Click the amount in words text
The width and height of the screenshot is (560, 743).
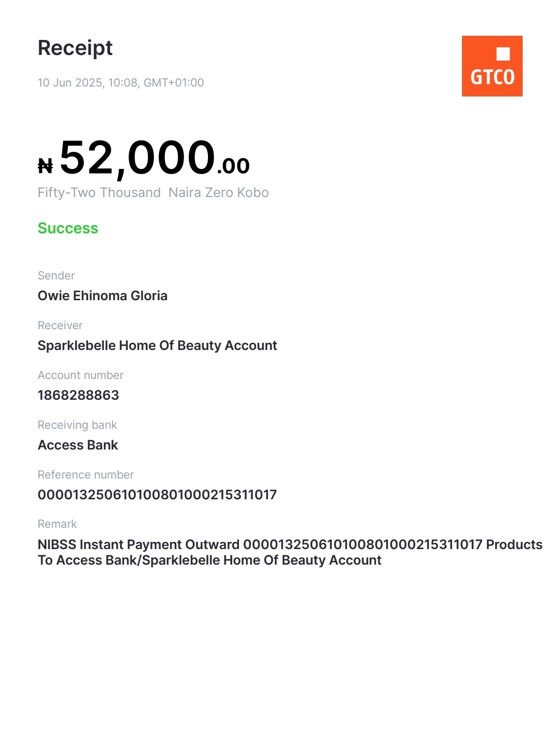point(153,193)
